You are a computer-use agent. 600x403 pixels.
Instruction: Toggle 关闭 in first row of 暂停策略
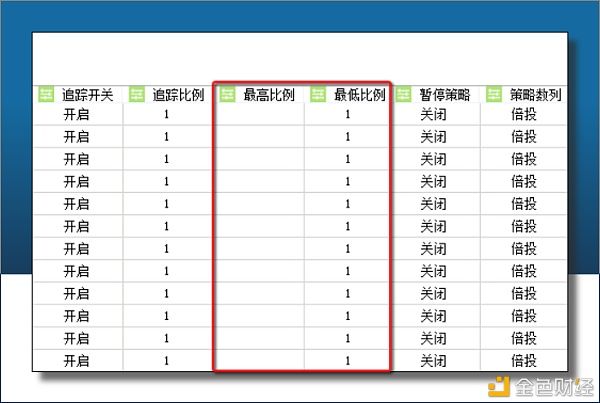tap(433, 115)
